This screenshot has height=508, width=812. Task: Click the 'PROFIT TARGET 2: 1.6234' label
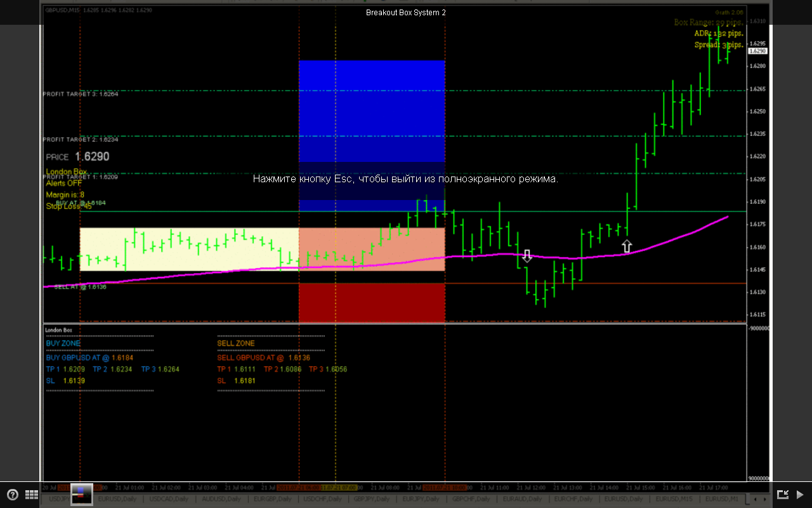[81, 139]
